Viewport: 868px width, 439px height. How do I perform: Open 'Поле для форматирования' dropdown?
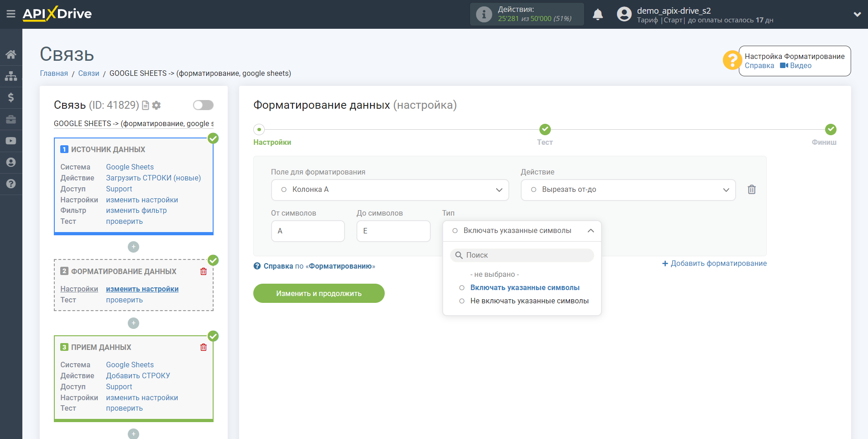tap(390, 190)
